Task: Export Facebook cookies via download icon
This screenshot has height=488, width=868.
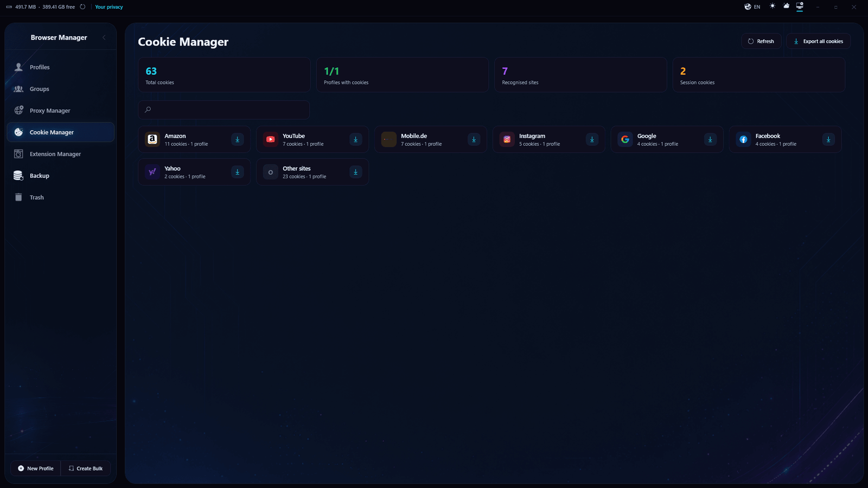Action: pos(828,139)
